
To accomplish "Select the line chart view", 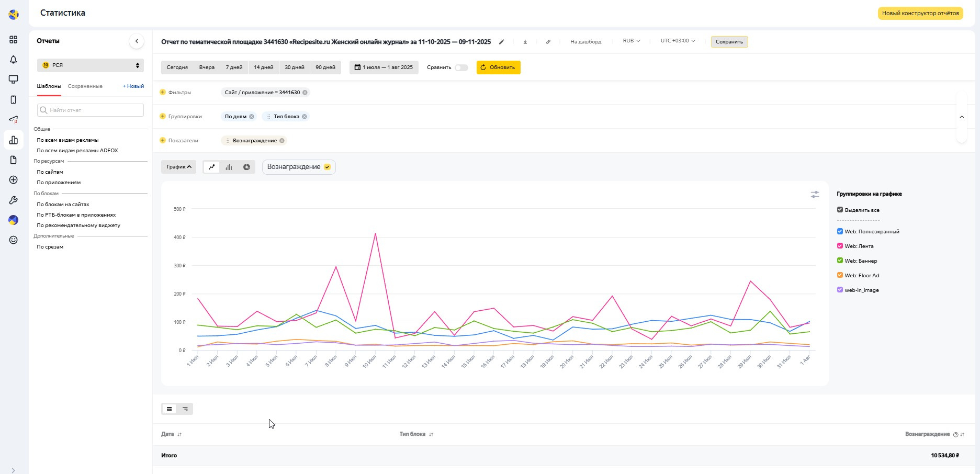I will (x=211, y=167).
